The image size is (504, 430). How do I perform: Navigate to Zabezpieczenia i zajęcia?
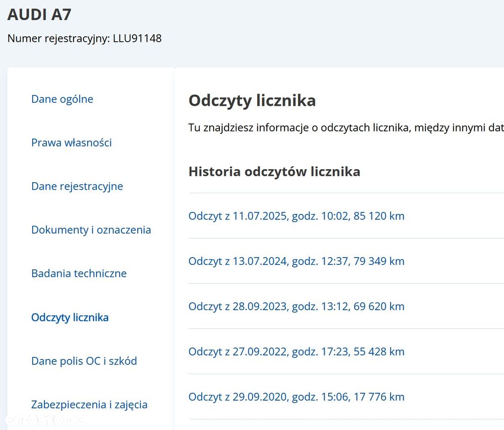pos(89,405)
